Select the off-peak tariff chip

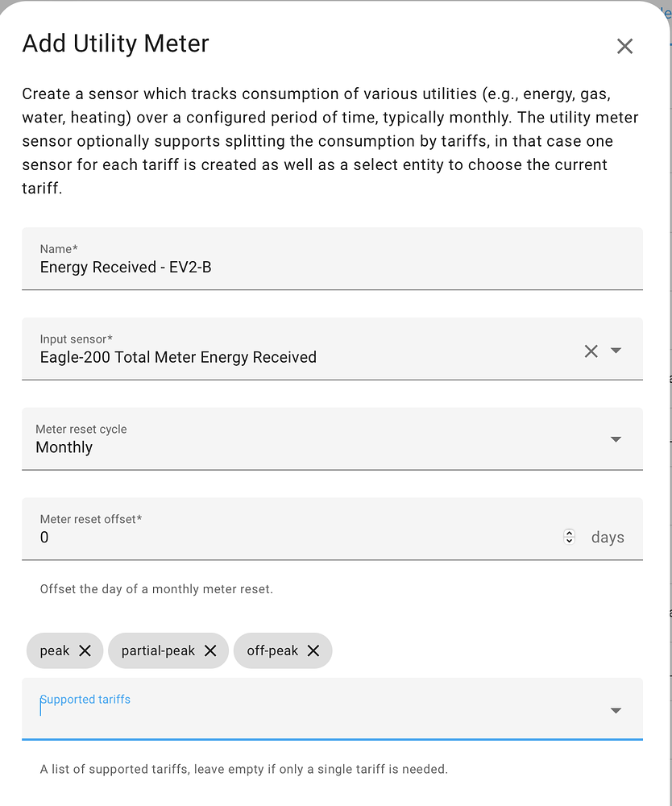(272, 650)
